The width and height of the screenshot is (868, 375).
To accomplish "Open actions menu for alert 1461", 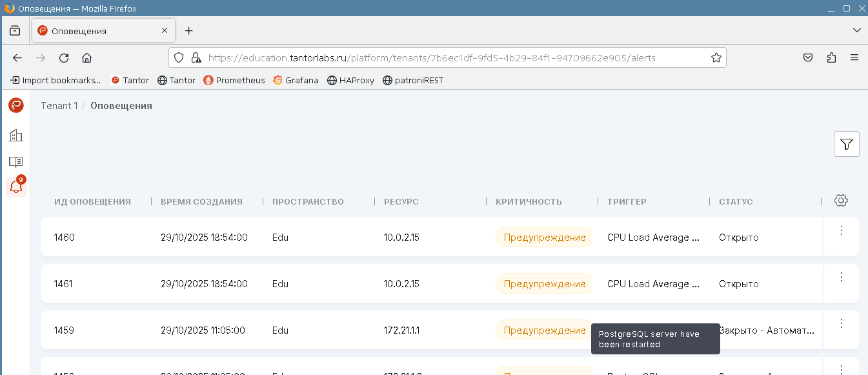I will click(x=841, y=278).
